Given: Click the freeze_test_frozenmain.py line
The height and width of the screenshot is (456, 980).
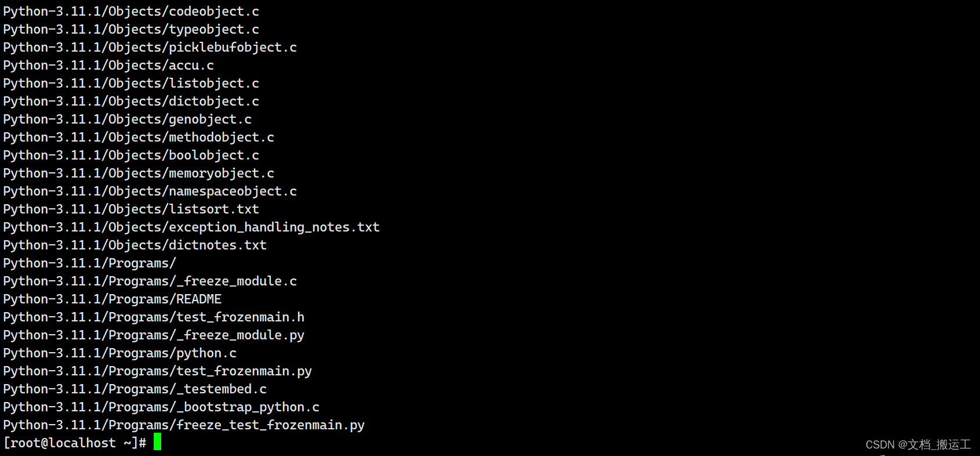Looking at the screenshot, I should click(x=184, y=425).
